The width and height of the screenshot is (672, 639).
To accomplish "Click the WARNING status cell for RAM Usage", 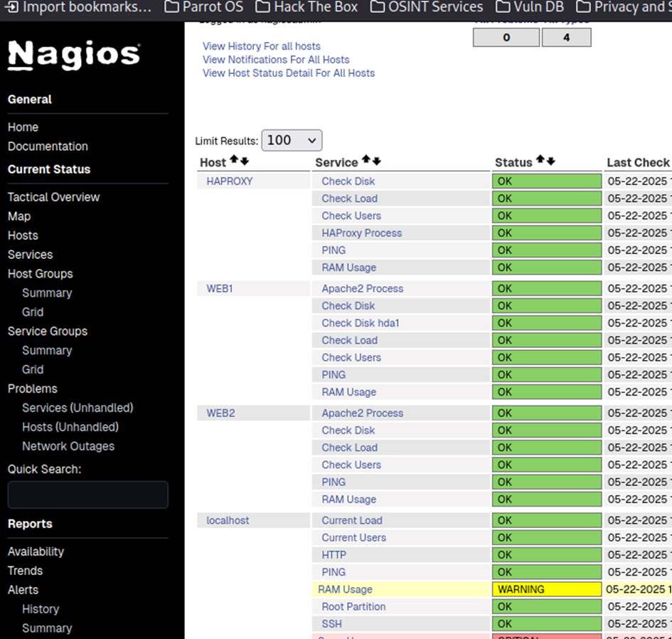I will 547,589.
